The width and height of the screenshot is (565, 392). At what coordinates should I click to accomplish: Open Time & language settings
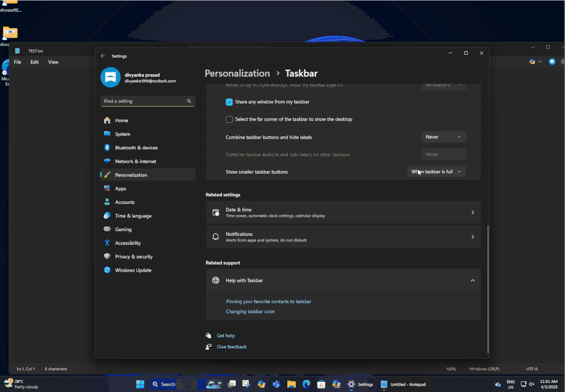[x=148, y=216]
